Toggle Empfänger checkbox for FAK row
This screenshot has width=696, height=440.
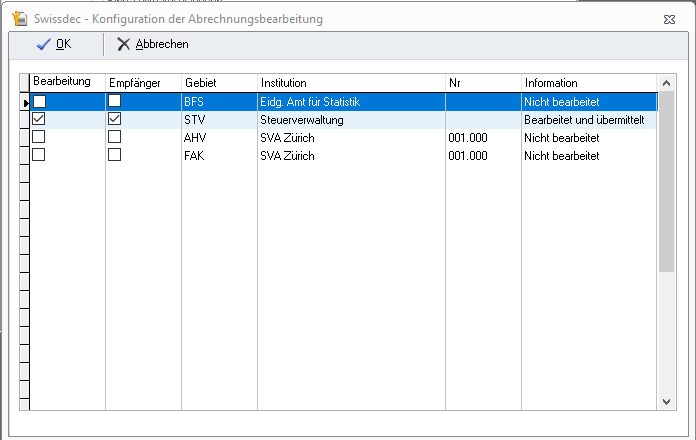tap(115, 155)
